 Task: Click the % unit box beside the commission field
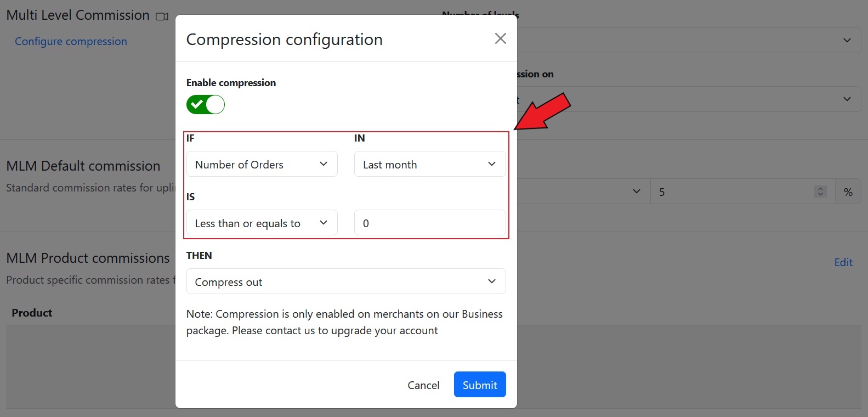[x=848, y=191]
